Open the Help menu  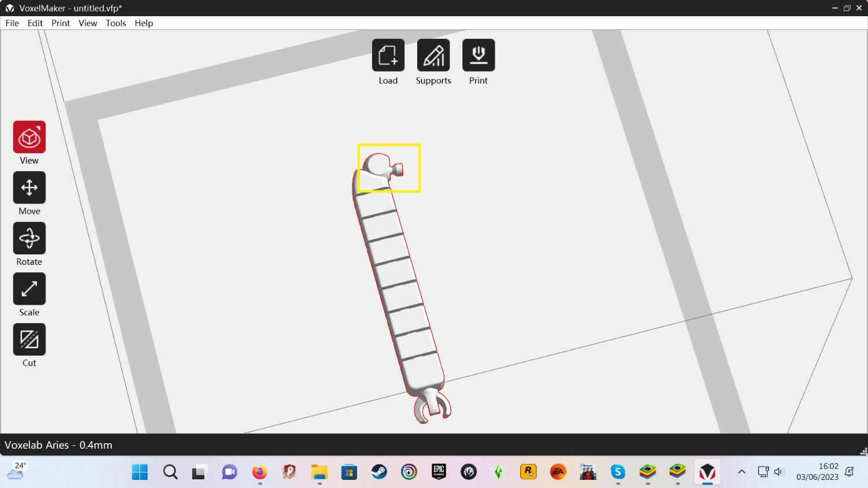[x=144, y=23]
